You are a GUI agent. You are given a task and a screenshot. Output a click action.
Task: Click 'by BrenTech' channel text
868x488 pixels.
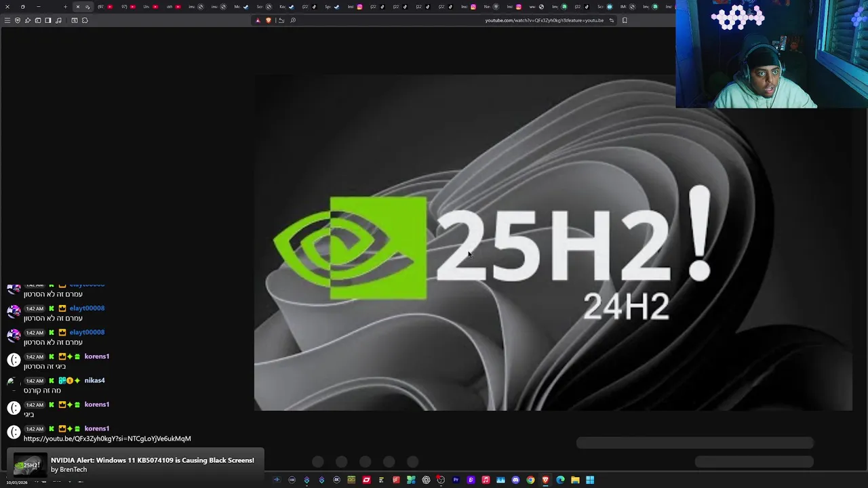(68, 470)
